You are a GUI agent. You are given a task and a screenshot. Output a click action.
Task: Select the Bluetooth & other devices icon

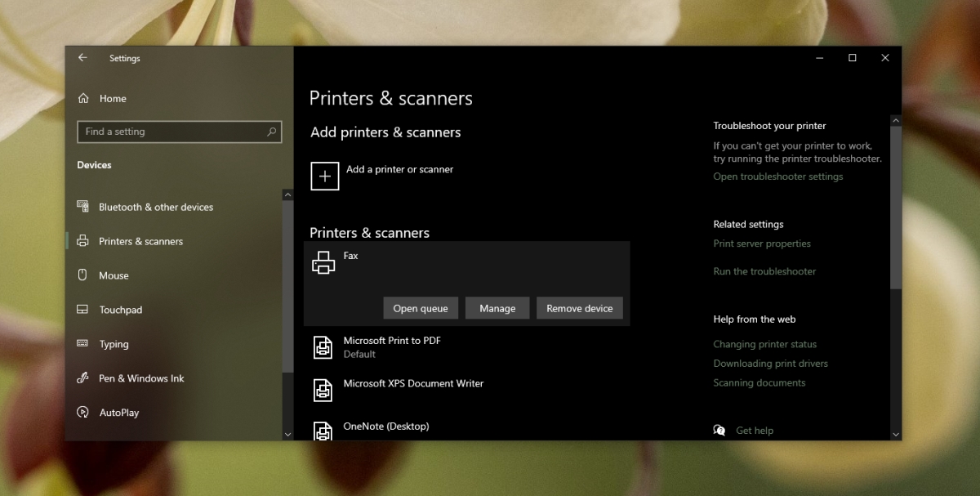coord(82,207)
